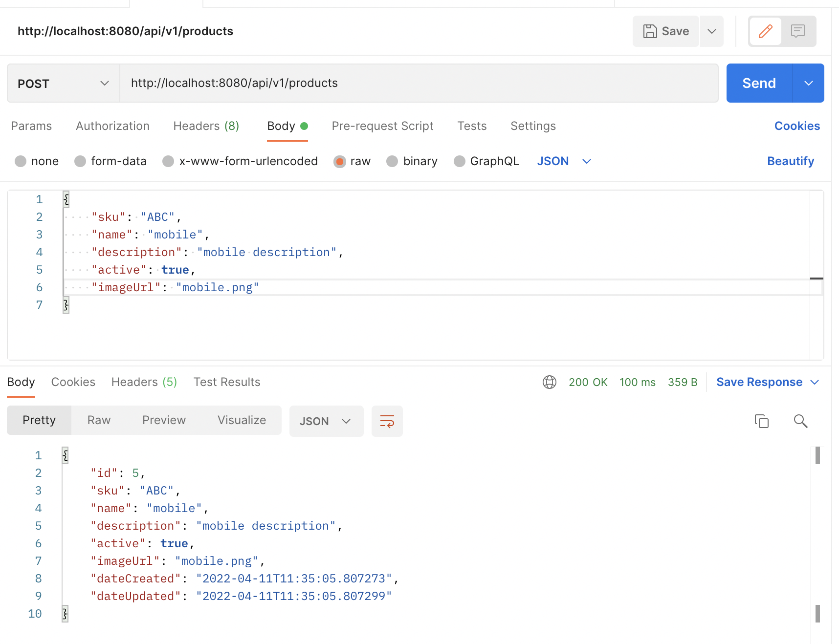
Task: Open the request body JSON type dropdown
Action: [x=564, y=161]
